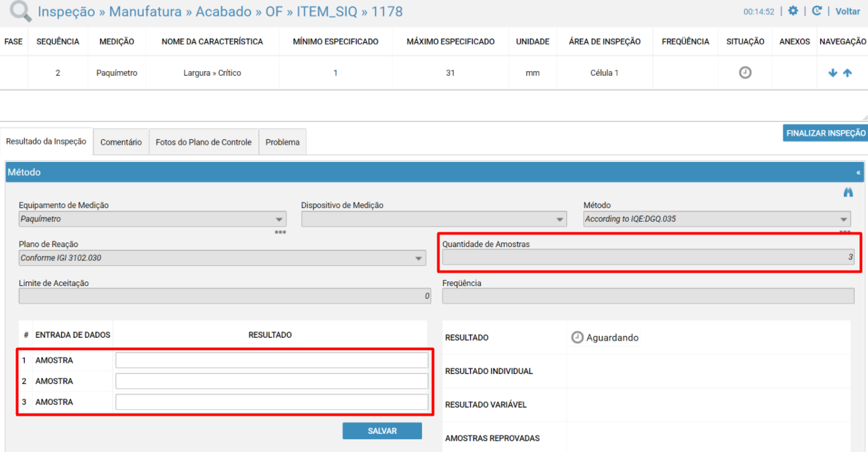Open the Método dropdown
This screenshot has width=868, height=452.
pyautogui.click(x=717, y=219)
